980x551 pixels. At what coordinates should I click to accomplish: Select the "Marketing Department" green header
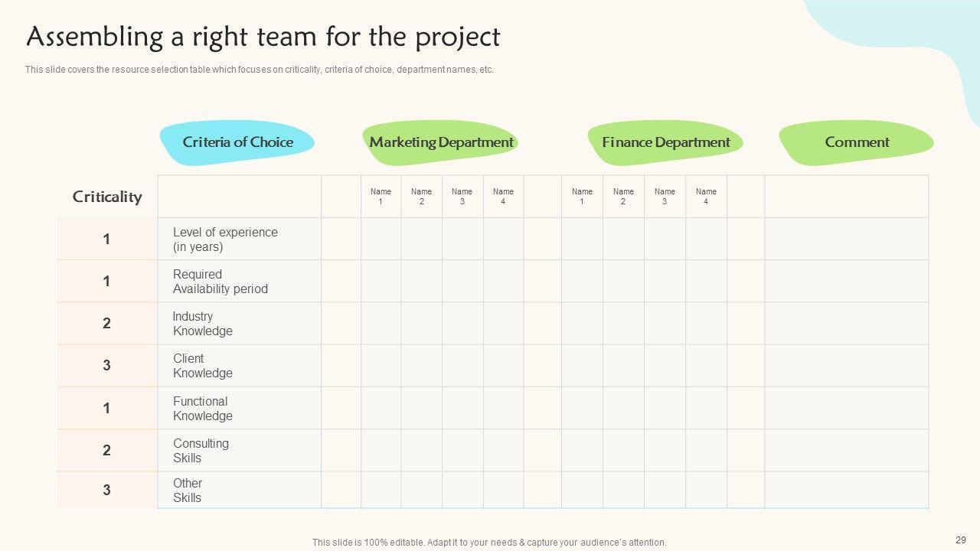[441, 142]
